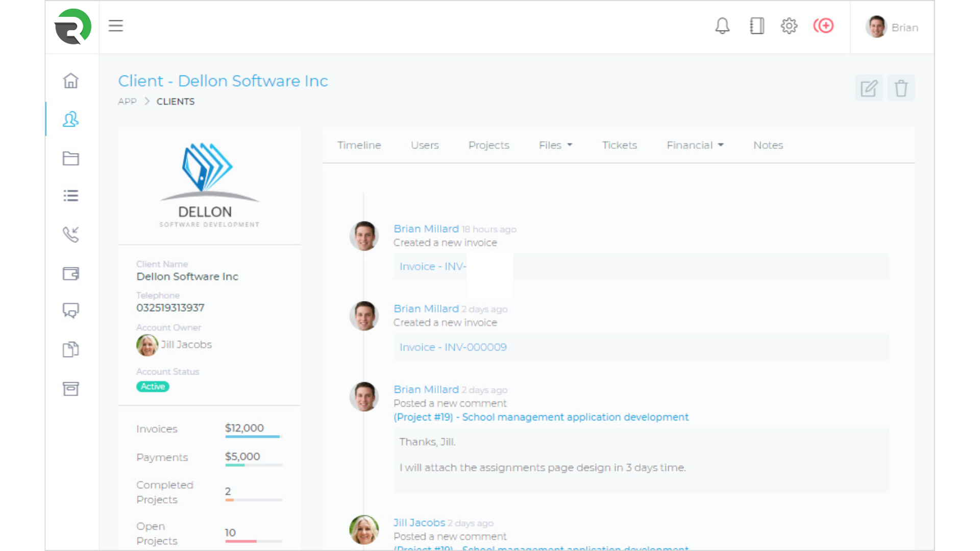The height and width of the screenshot is (551, 980).
Task: Open the notifications bell icon
Action: click(x=722, y=26)
